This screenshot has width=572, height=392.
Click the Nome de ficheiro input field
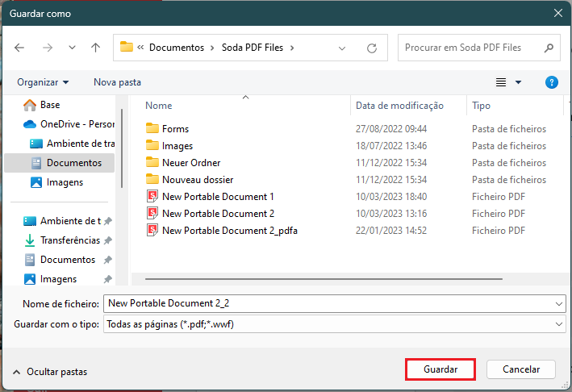335,303
